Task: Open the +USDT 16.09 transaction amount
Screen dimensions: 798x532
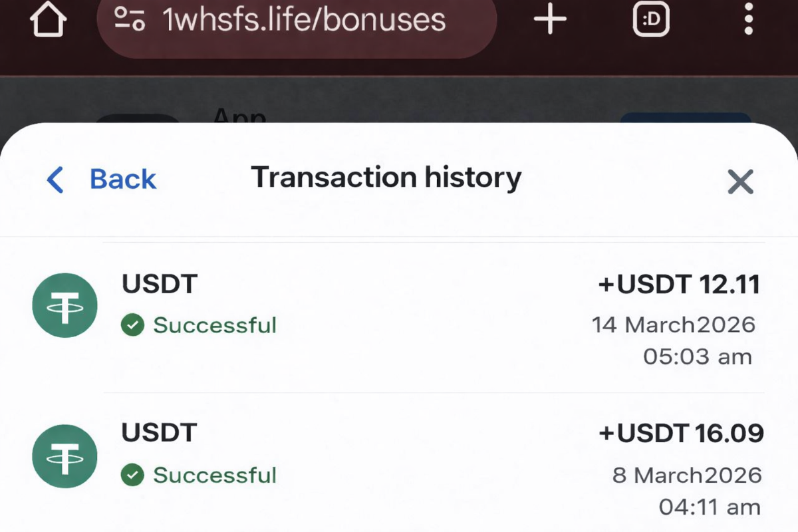Action: [x=681, y=434]
